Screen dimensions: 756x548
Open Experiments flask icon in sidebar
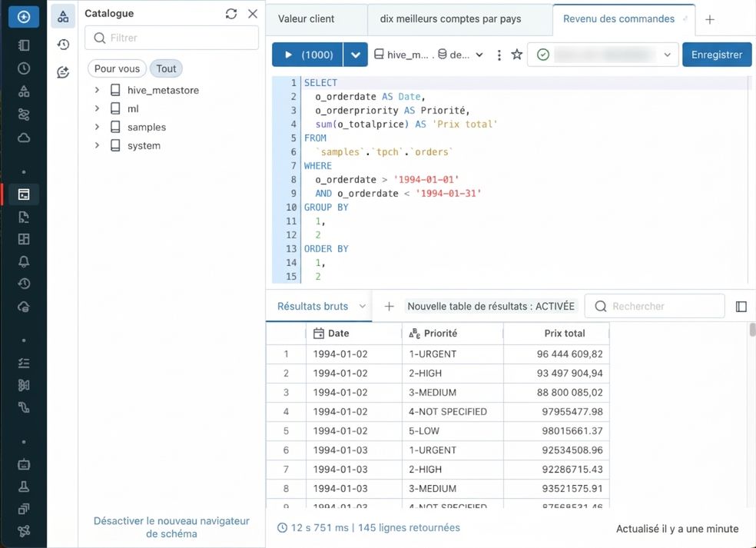click(x=24, y=487)
